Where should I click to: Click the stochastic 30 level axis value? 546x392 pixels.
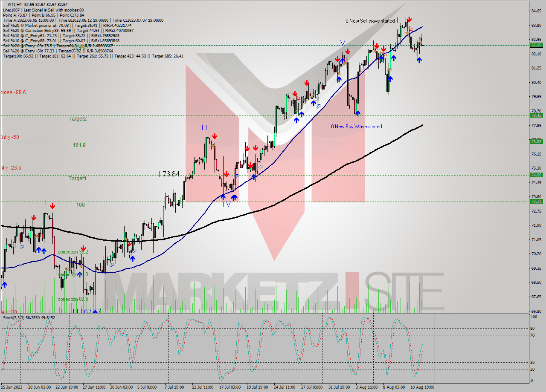click(532, 362)
